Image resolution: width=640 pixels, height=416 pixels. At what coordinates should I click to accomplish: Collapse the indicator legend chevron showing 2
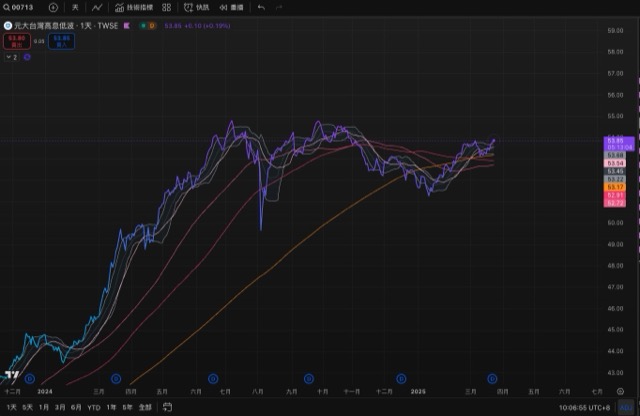pyautogui.click(x=11, y=57)
